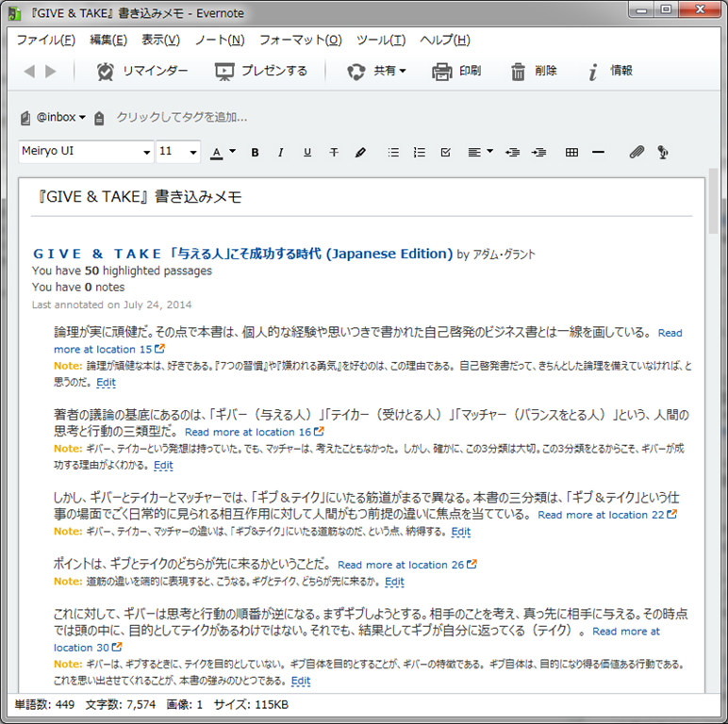This screenshot has width=728, height=724.
Task: Open the GIVE & TAKE book title link
Action: pyautogui.click(x=242, y=254)
